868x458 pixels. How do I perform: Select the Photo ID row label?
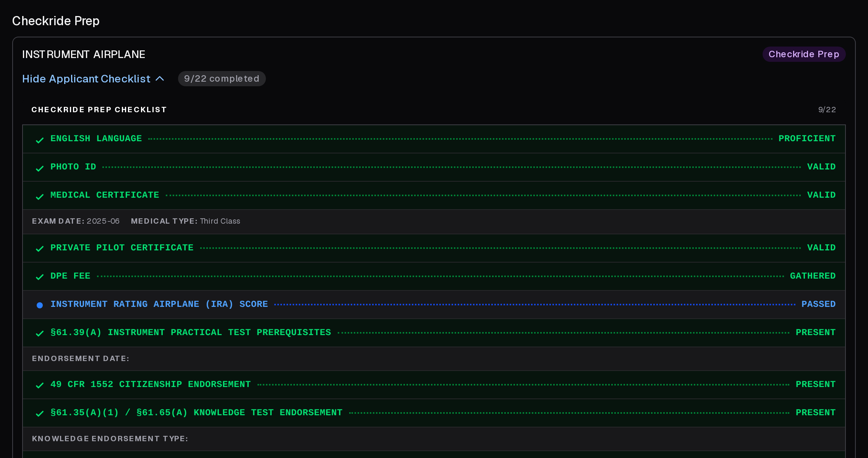[x=73, y=167]
